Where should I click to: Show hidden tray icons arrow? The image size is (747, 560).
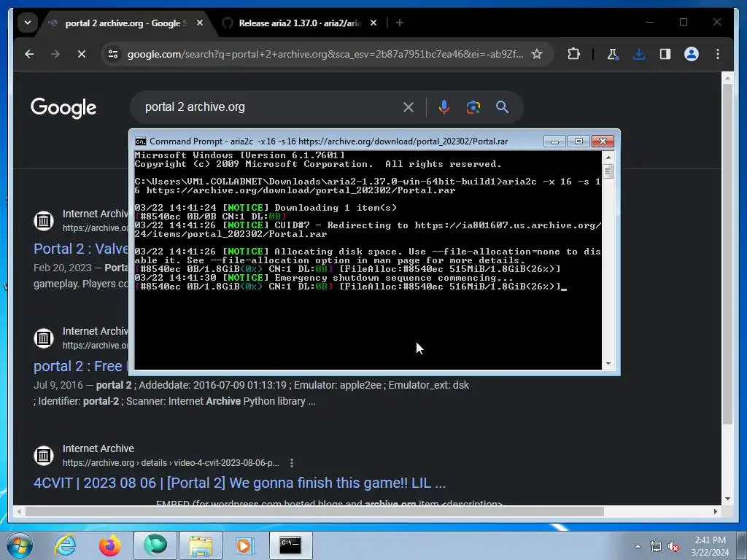click(x=638, y=547)
